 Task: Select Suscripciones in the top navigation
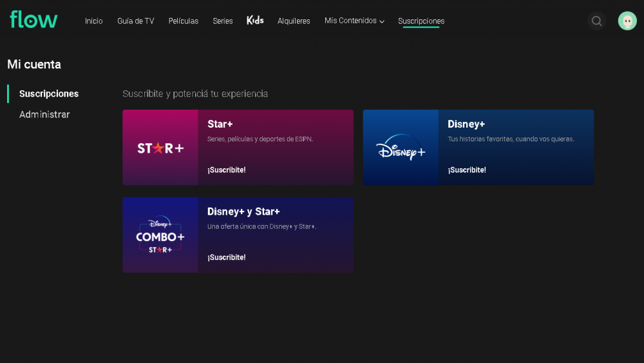click(x=421, y=21)
